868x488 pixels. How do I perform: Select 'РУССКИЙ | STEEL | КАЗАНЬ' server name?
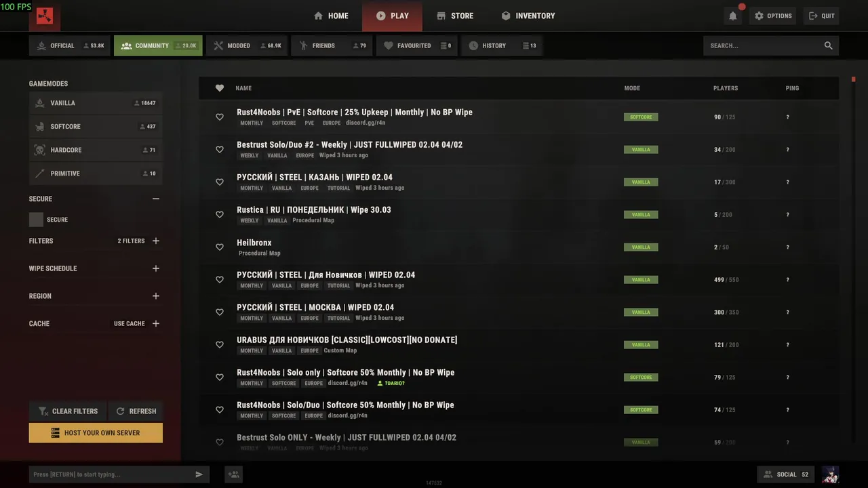coord(315,178)
